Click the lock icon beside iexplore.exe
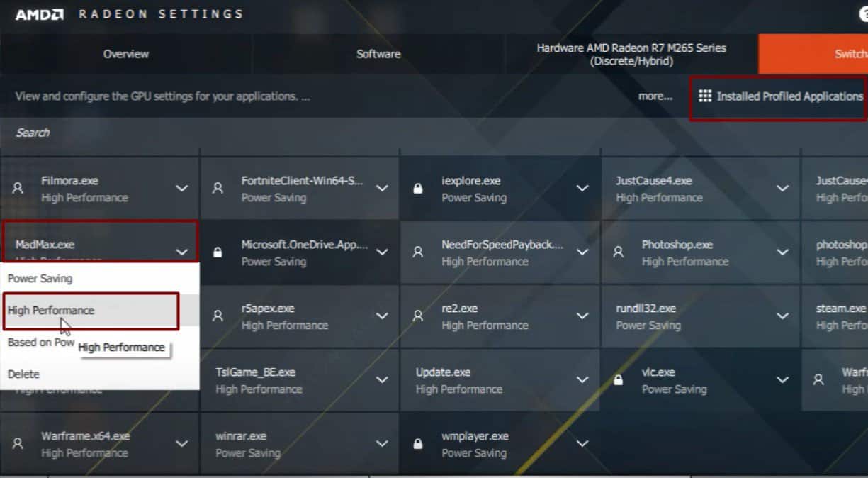This screenshot has height=478, width=868. point(418,189)
